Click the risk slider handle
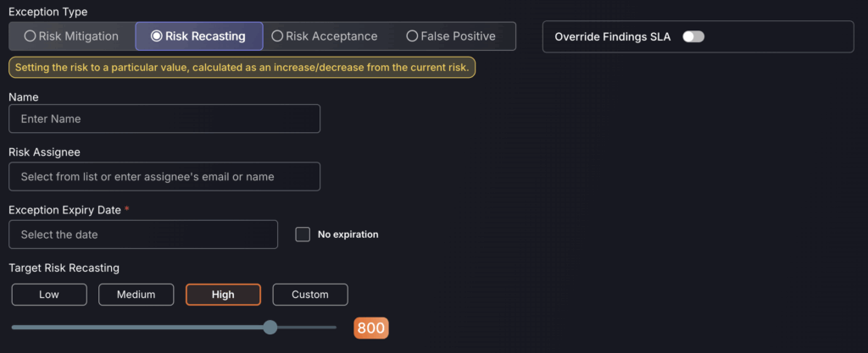The image size is (868, 353). [x=270, y=328]
